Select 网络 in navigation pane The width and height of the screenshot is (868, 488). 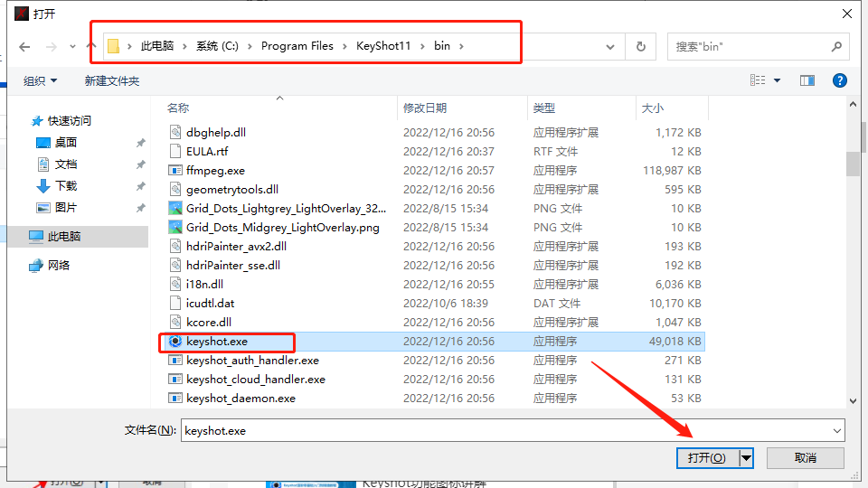(59, 266)
